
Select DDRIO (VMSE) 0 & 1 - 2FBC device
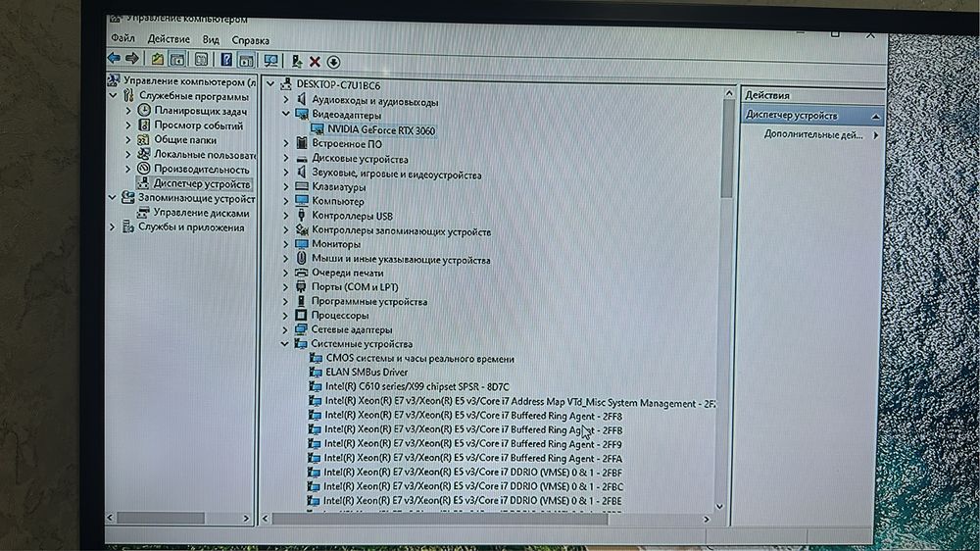tap(473, 486)
